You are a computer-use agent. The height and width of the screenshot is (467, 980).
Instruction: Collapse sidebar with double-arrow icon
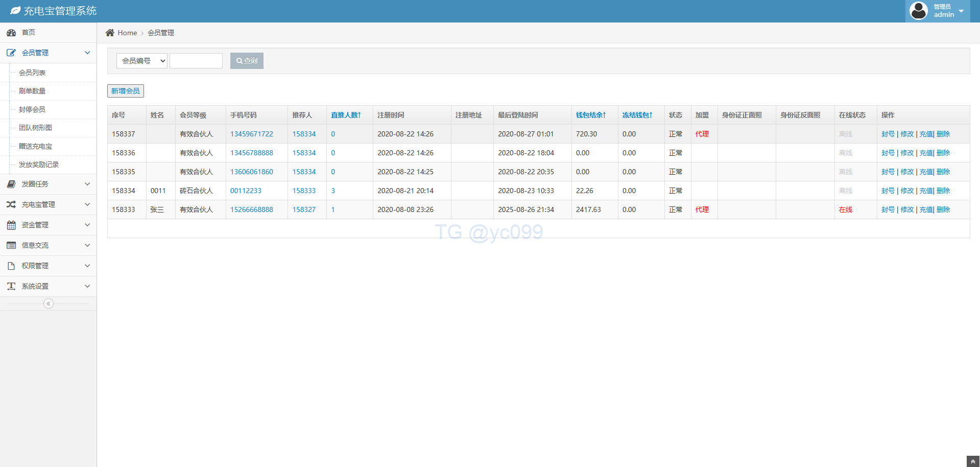[x=49, y=304]
